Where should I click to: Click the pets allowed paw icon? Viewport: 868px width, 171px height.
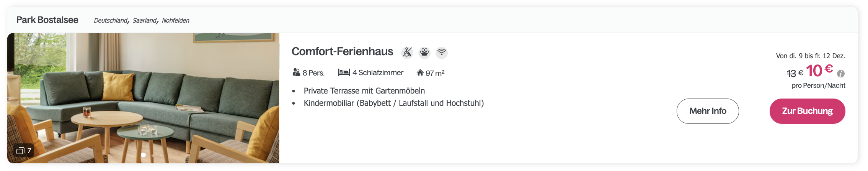(x=424, y=52)
